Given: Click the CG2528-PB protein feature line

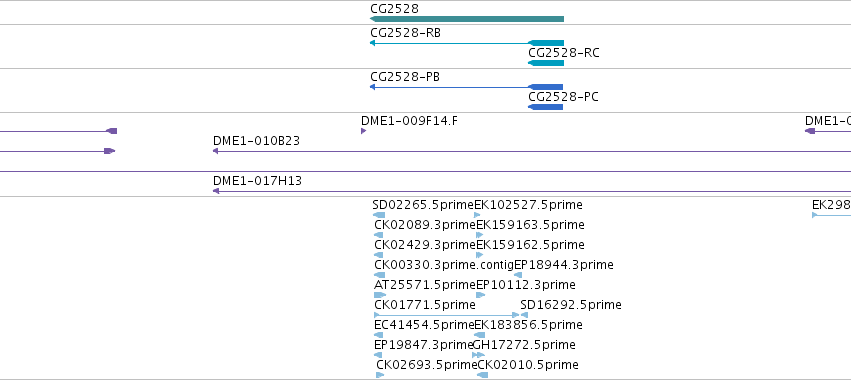Looking at the screenshot, I should point(466,87).
